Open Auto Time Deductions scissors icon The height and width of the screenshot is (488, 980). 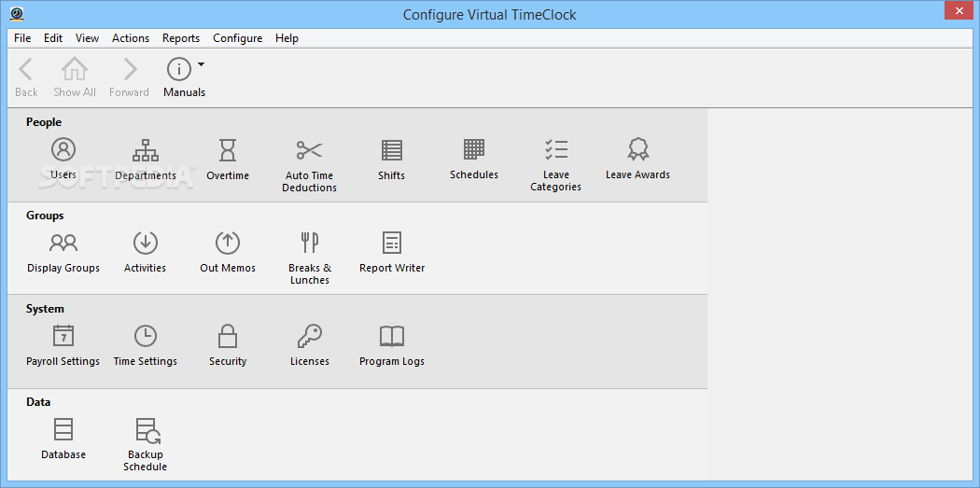point(309,150)
